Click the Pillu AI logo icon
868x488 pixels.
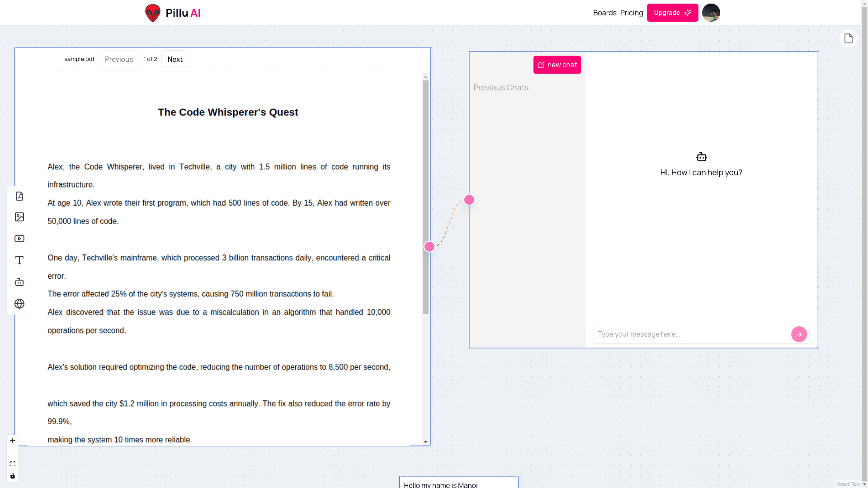153,13
